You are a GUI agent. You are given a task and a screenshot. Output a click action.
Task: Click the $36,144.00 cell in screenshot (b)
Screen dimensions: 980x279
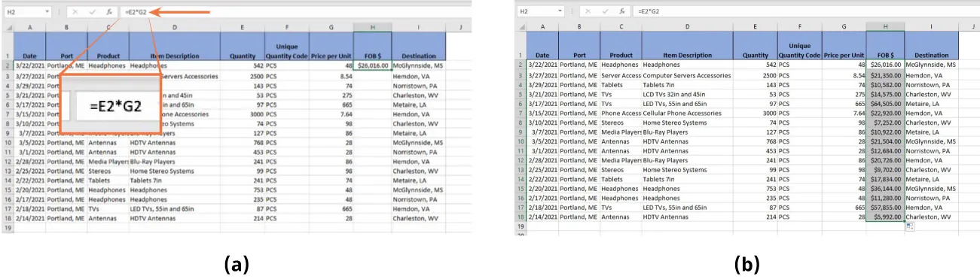coord(885,188)
